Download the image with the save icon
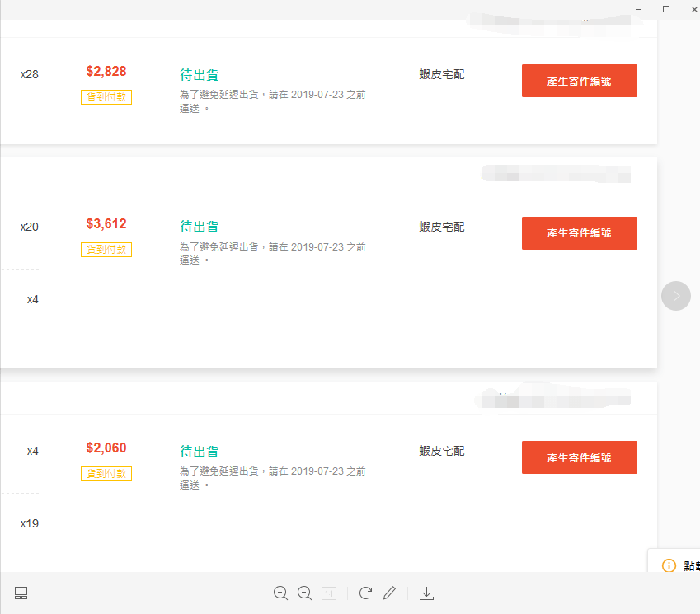 [x=426, y=593]
